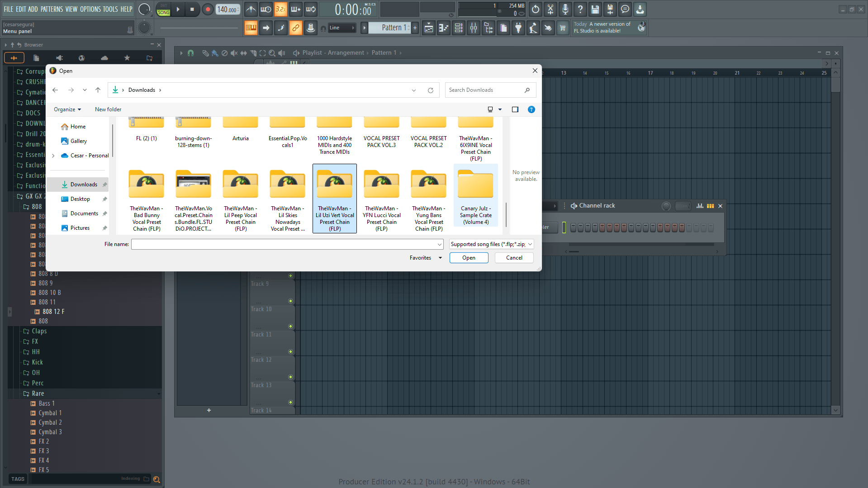Click the Open button in file dialog
This screenshot has width=868, height=488.
click(469, 258)
